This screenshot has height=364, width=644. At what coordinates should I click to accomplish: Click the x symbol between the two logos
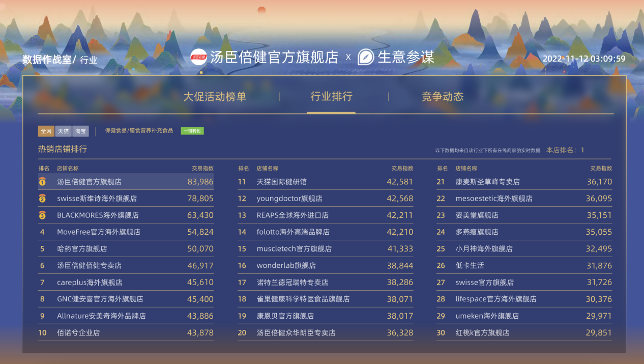click(348, 58)
